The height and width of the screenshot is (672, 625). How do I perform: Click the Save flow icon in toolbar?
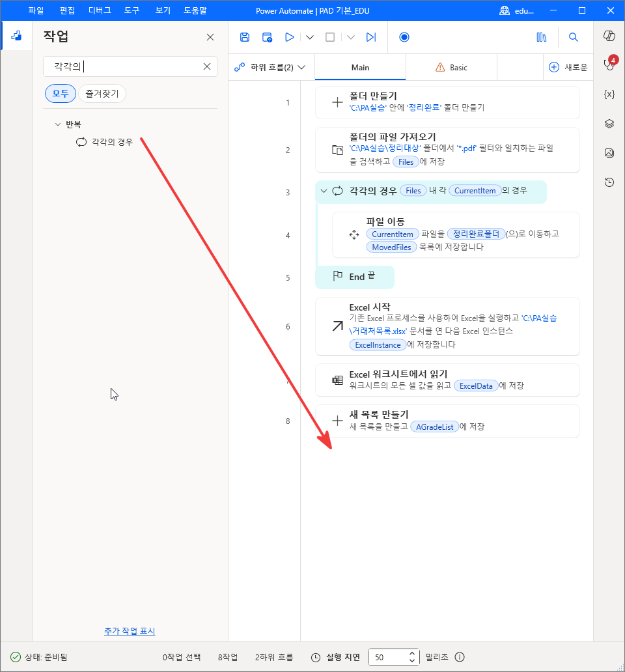pyautogui.click(x=245, y=37)
